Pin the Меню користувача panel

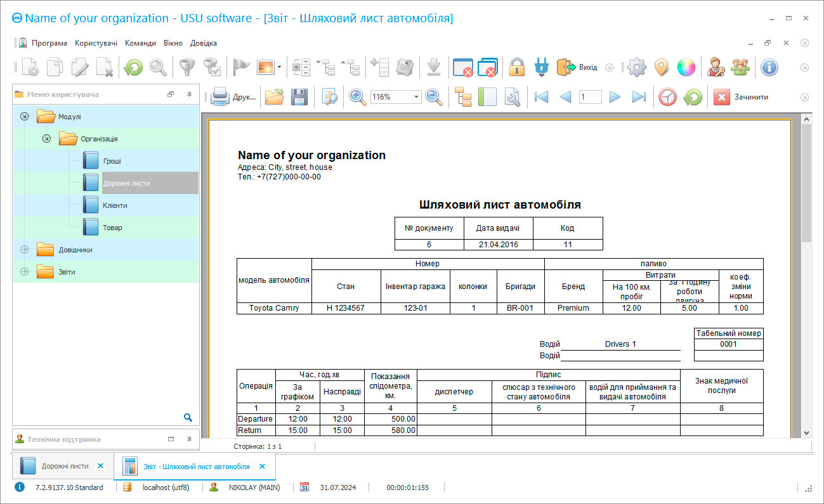point(189,94)
